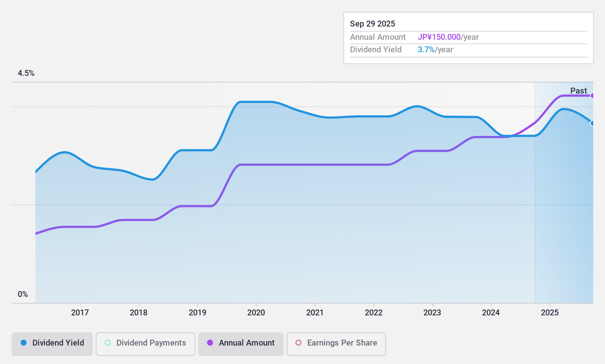
Task: Select the purple endpoint marker on chart
Action: point(593,95)
